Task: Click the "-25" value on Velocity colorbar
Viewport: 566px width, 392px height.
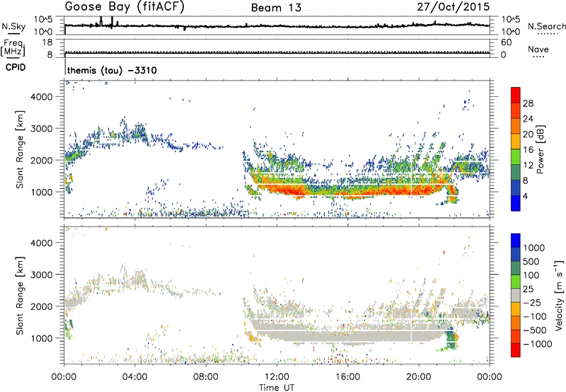Action: tap(531, 302)
